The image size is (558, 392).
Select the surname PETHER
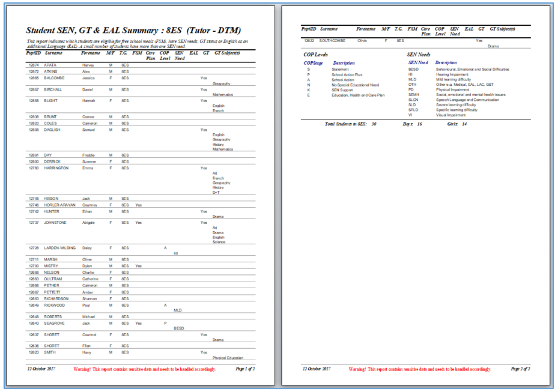coord(52,286)
